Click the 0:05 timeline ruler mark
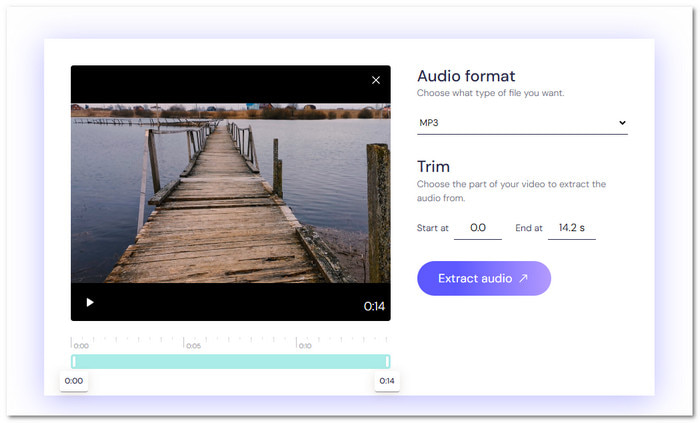 click(x=193, y=346)
